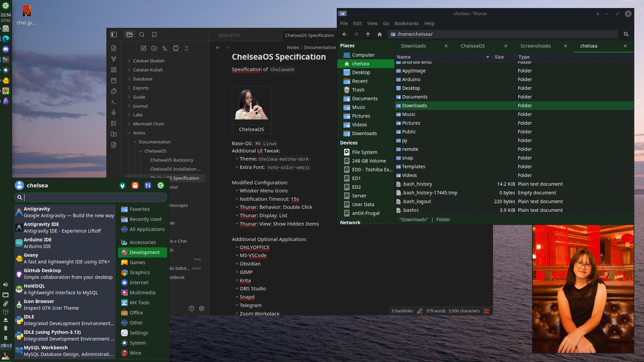
Task: Click the edit pencil icon in Obsidian status bar
Action: [420, 311]
